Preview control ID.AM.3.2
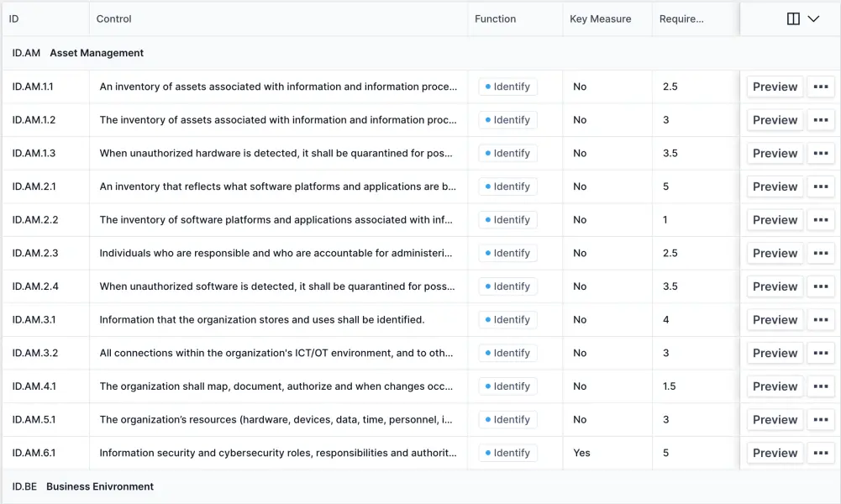 tap(775, 353)
